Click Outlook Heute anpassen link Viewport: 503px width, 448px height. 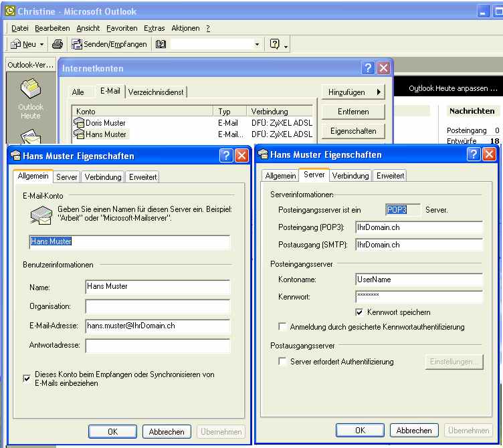pos(453,88)
